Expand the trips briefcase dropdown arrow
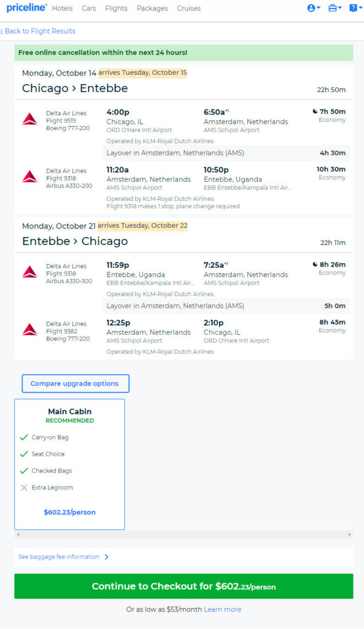 [x=339, y=8]
